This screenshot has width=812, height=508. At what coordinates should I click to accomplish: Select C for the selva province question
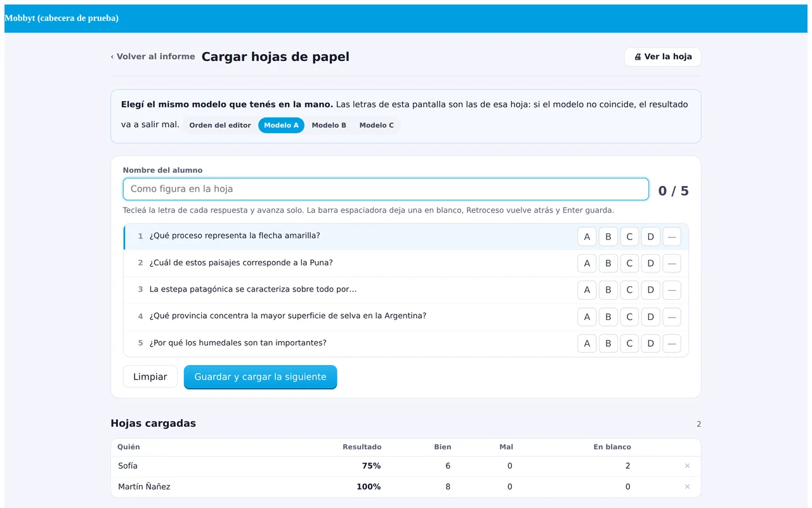(x=629, y=317)
